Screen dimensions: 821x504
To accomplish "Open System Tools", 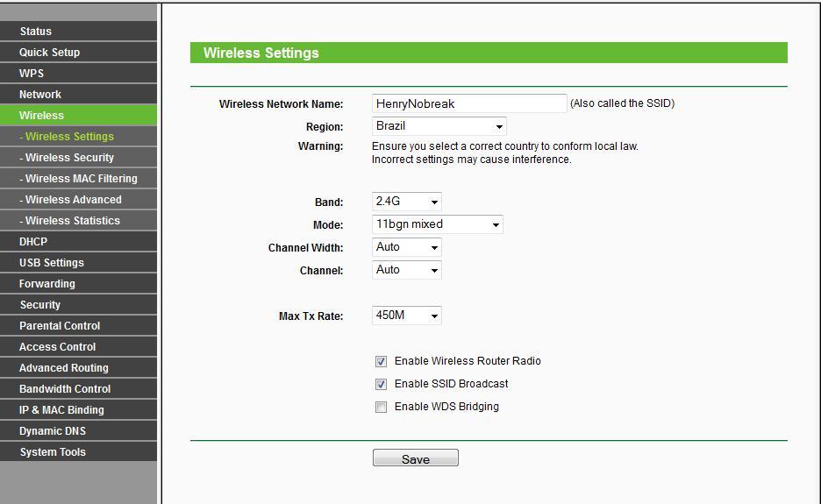I will pos(79,451).
